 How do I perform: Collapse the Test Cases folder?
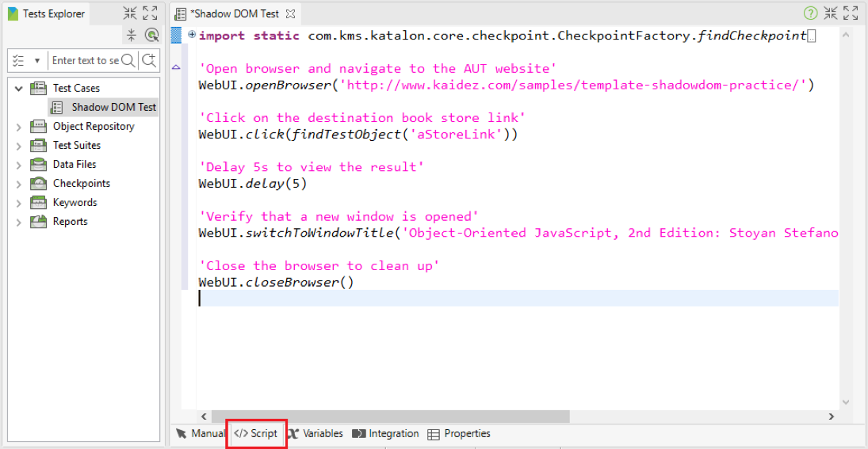[19, 88]
